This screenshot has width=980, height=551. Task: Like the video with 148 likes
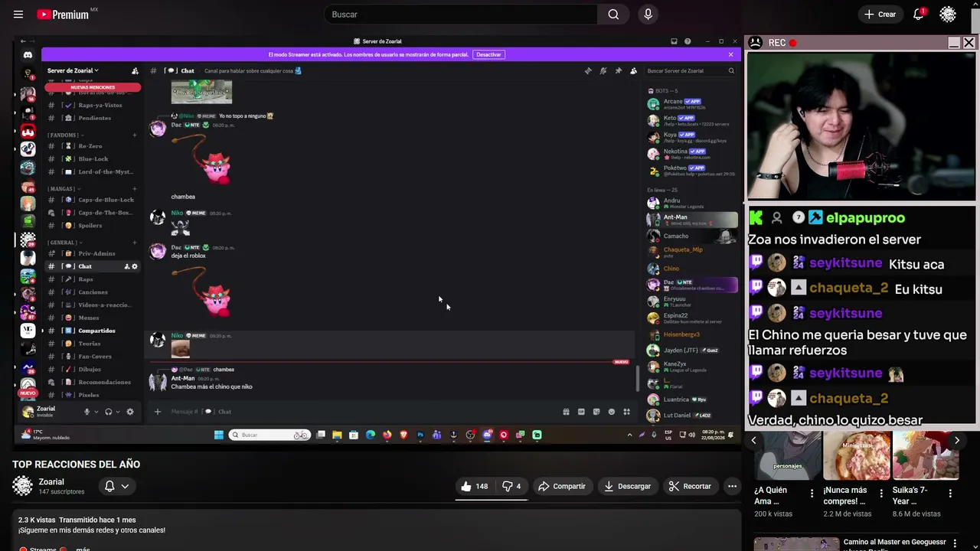tap(475, 486)
